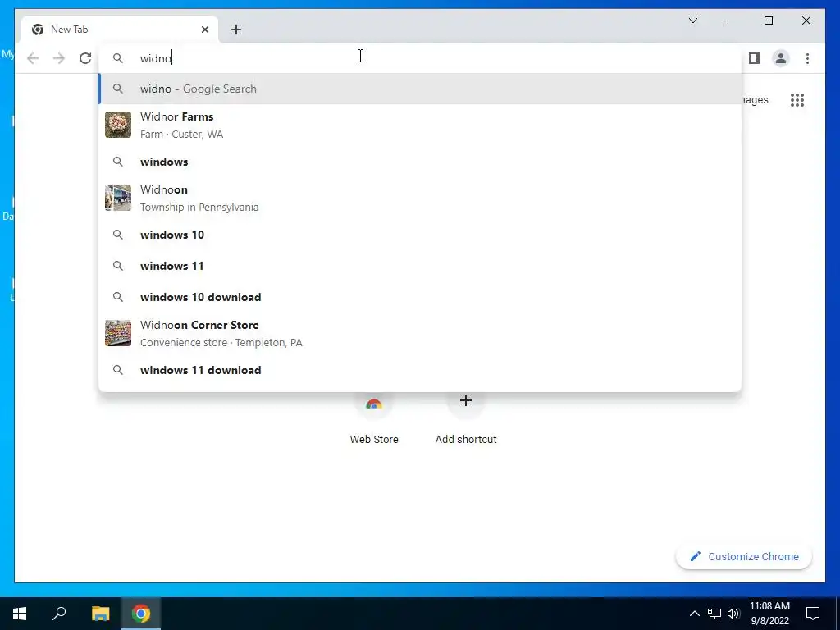Choose the 'windows 11' suggestion
The image size is (840, 630).
click(420, 266)
